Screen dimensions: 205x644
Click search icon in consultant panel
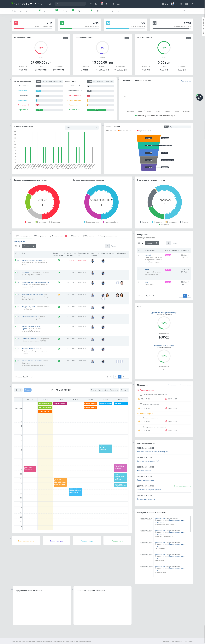point(169,243)
